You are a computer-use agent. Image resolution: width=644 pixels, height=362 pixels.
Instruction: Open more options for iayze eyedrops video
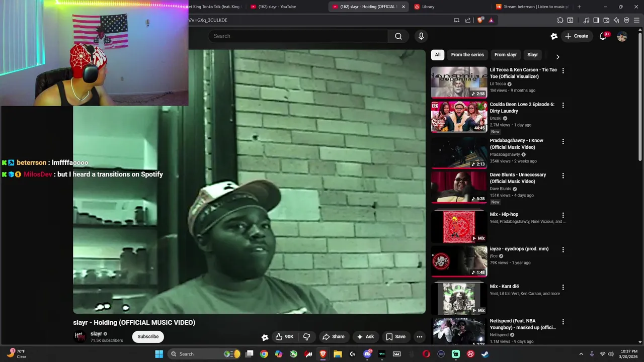(x=563, y=249)
